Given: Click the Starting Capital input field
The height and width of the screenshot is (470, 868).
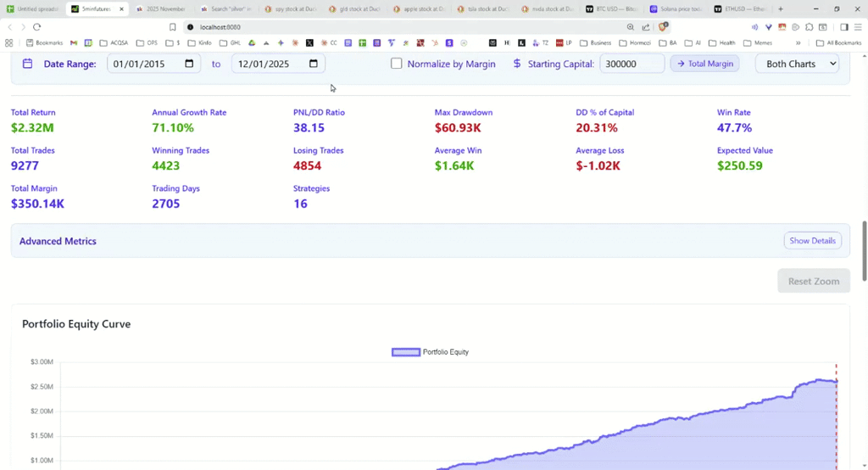Looking at the screenshot, I should pos(632,63).
